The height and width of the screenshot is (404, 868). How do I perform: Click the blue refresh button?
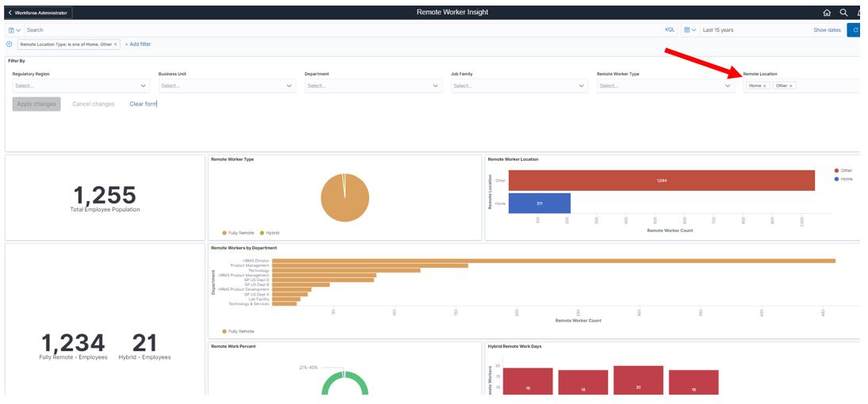[855, 30]
